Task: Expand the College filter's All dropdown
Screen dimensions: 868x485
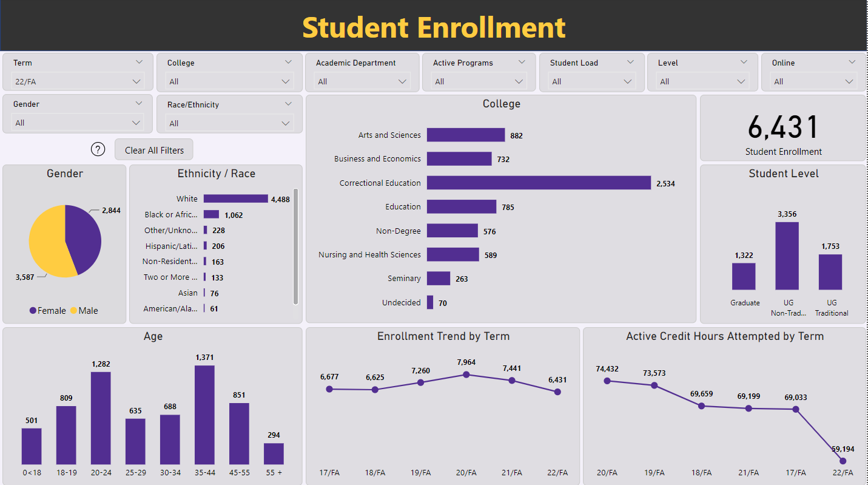Action: click(229, 81)
